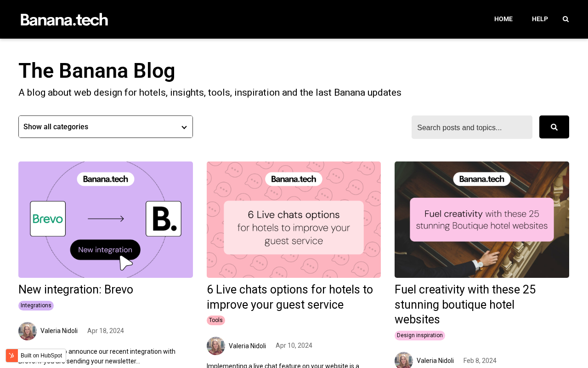
Task: Click the HubSpot sprocket icon
Action: pos(12,356)
